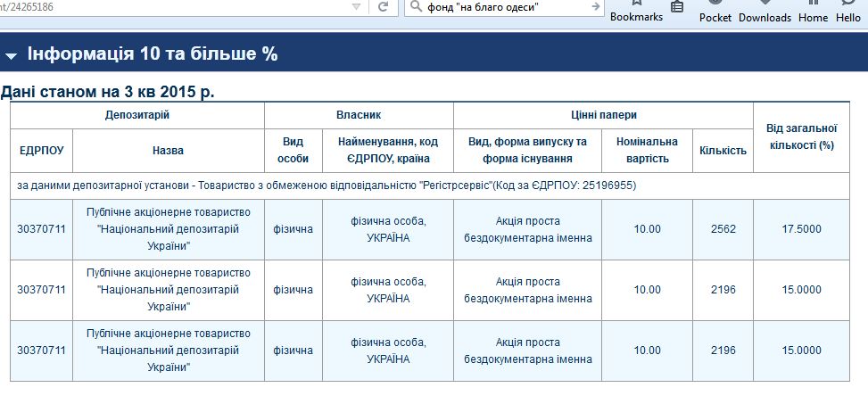Viewport: 868px width, 396px height.
Task: Show the bookmarks list menu icon
Action: click(x=677, y=7)
